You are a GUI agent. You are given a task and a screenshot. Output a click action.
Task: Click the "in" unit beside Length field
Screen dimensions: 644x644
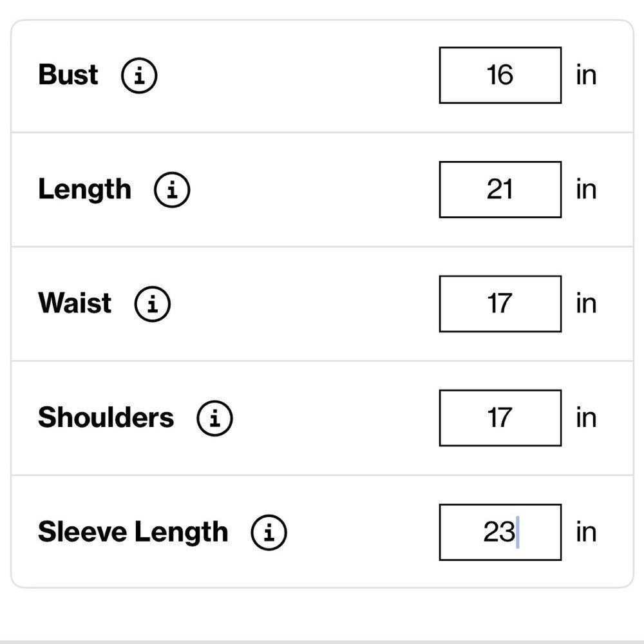pos(586,189)
